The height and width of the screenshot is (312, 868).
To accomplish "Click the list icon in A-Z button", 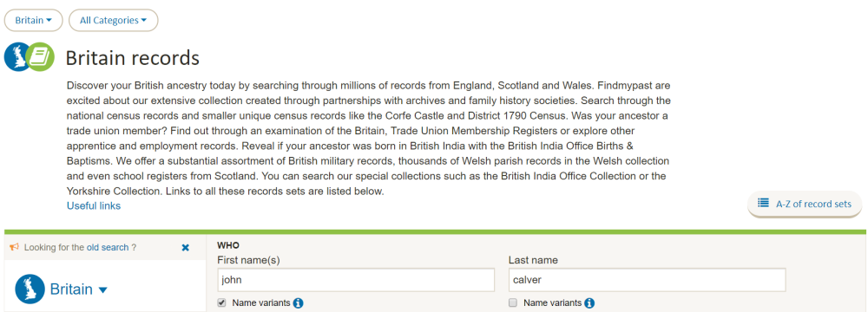I will coord(763,203).
